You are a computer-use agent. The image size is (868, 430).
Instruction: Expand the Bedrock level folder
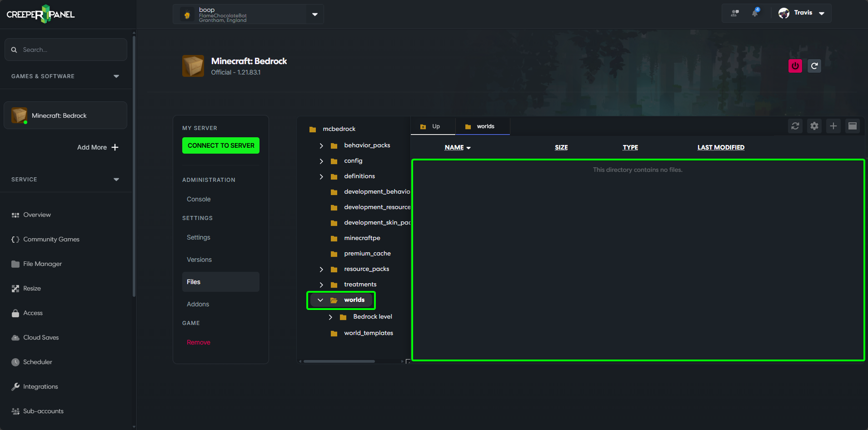tap(330, 317)
